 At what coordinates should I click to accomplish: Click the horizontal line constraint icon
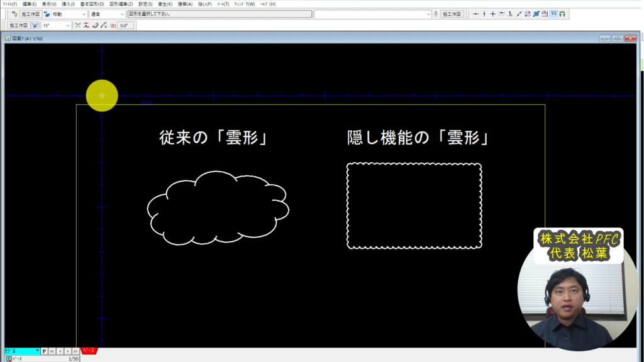(476, 14)
